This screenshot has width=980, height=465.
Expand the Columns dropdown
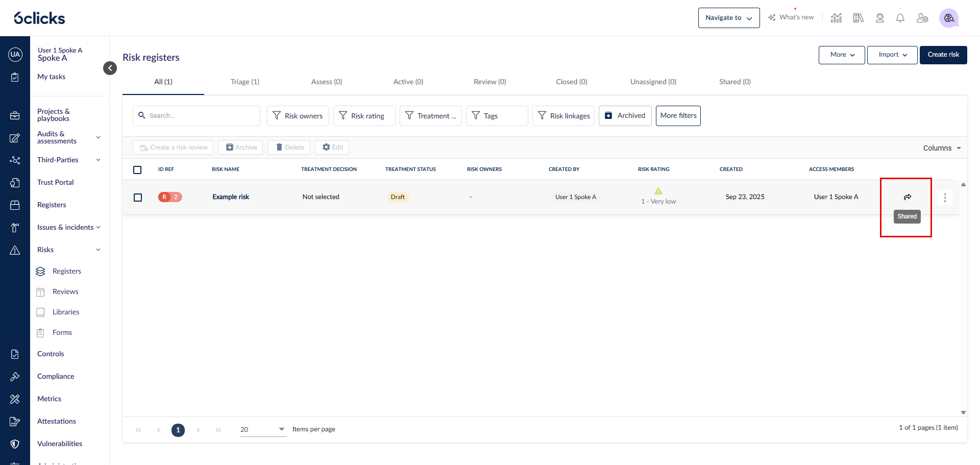pos(942,148)
